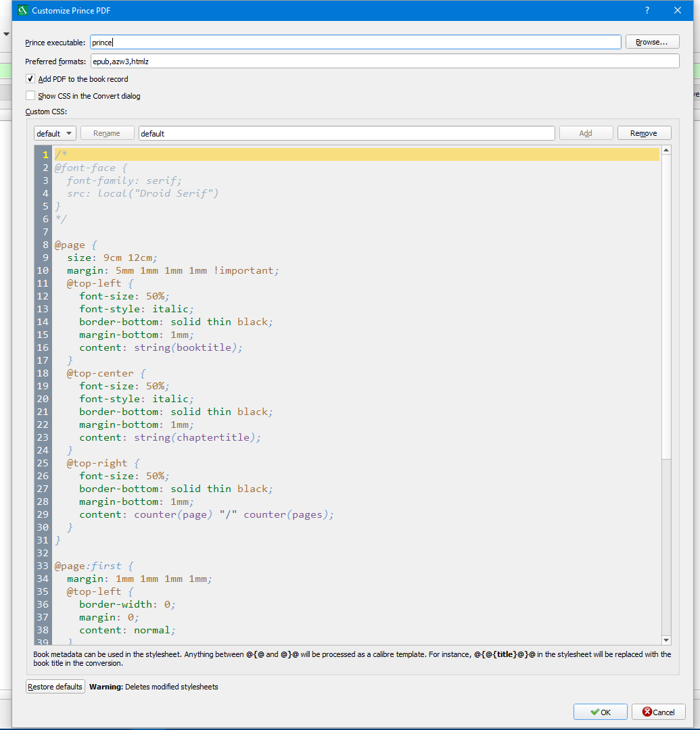The width and height of the screenshot is (700, 730).
Task: Click the '@top-center {' line
Action: (106, 373)
